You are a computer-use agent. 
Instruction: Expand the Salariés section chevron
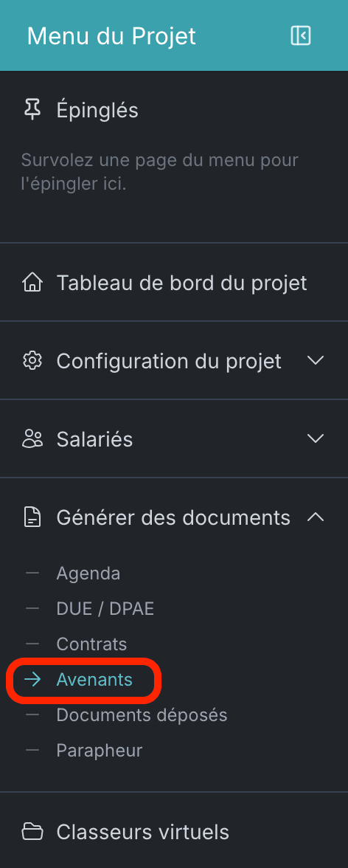[316, 438]
